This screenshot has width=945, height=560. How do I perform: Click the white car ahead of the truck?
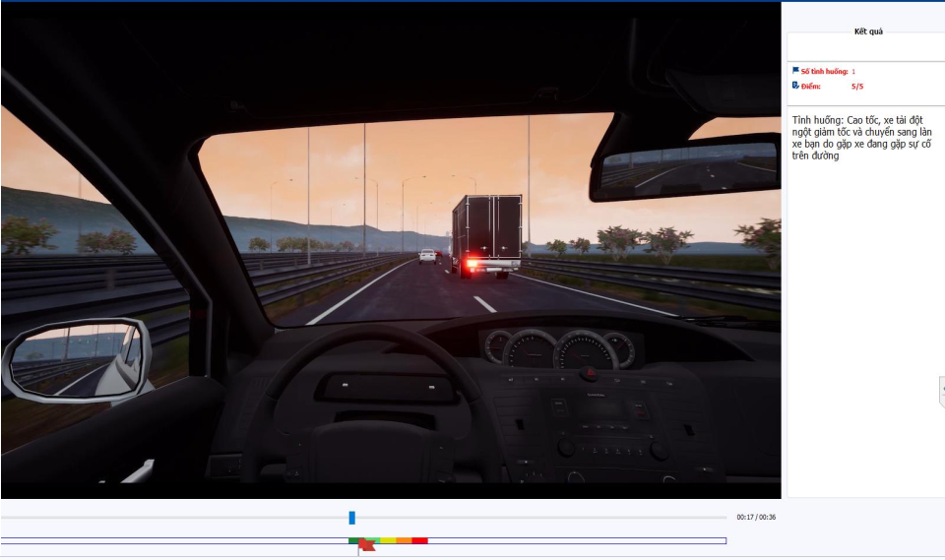pos(427,256)
